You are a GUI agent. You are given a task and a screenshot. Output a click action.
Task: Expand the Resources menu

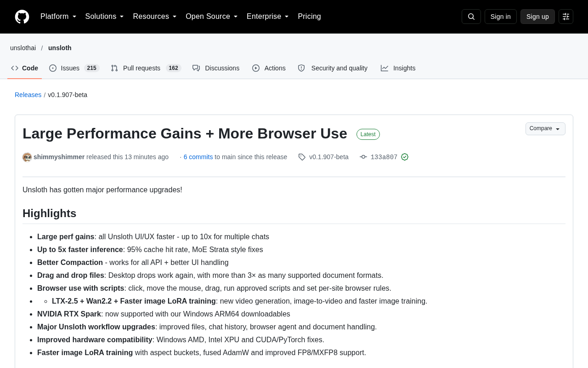pos(155,17)
